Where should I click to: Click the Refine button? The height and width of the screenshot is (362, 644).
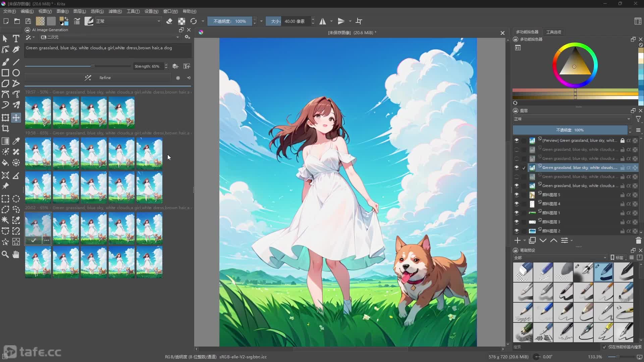click(98, 78)
